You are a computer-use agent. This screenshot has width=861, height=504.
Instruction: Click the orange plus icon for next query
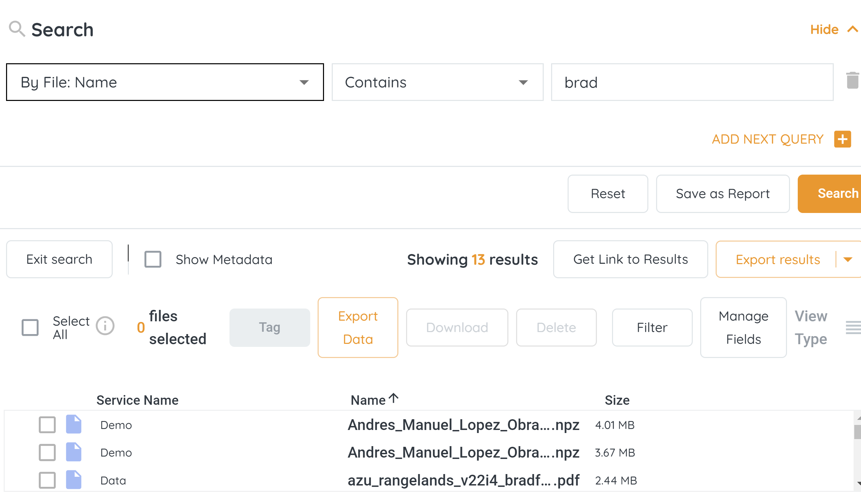point(842,139)
